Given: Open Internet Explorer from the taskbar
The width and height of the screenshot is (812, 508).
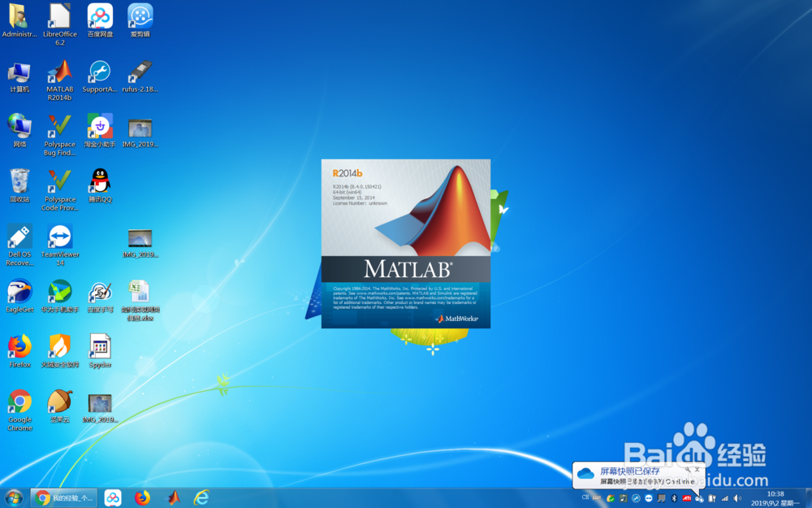Looking at the screenshot, I should [x=201, y=498].
